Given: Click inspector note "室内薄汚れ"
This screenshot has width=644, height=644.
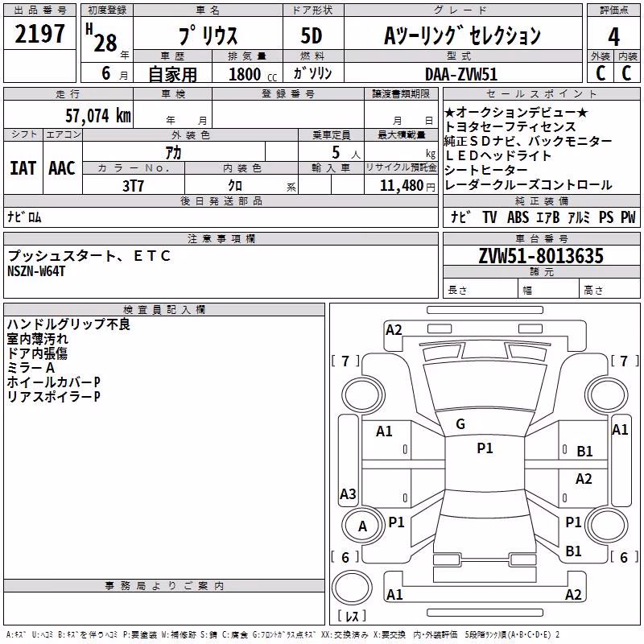Looking at the screenshot, I should pos(37,339).
